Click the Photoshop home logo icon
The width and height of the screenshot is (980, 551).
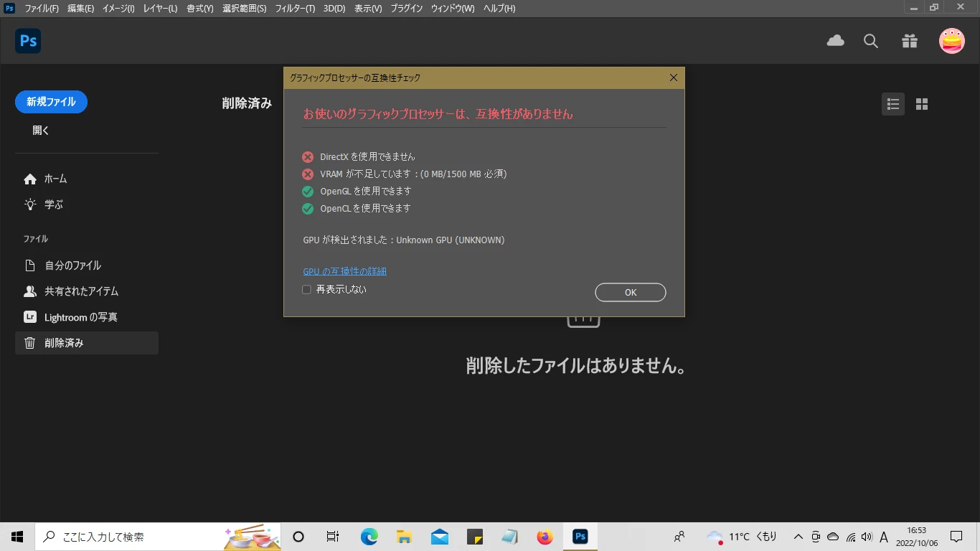[28, 41]
